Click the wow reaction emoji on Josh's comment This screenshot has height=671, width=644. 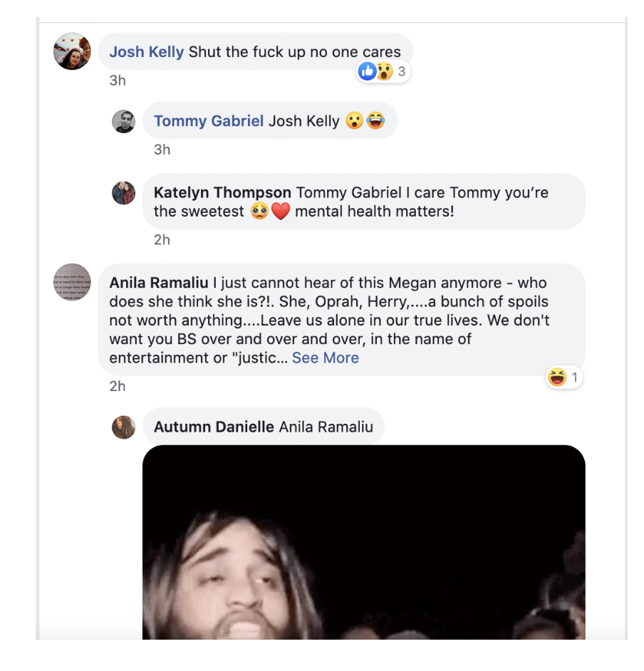tap(385, 71)
